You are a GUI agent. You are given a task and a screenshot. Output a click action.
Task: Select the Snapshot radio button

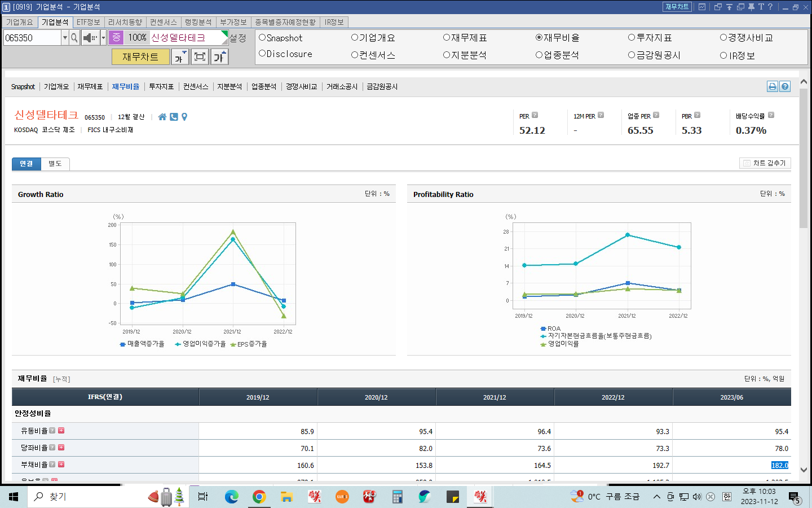coord(262,37)
